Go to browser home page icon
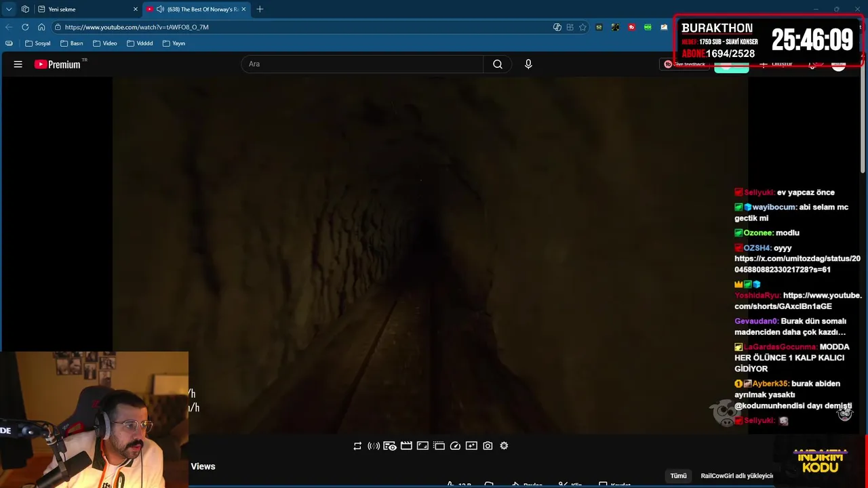This screenshot has height=488, width=868. tap(41, 27)
